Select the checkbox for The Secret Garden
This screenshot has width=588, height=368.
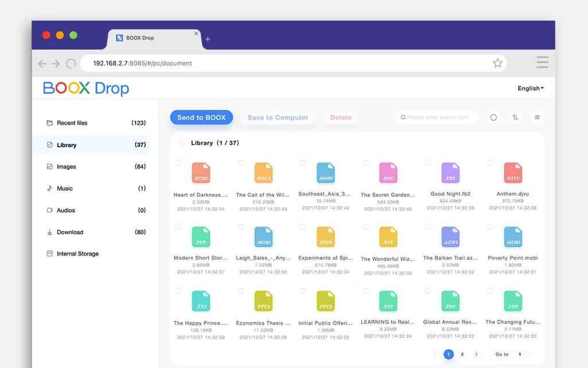tap(365, 162)
